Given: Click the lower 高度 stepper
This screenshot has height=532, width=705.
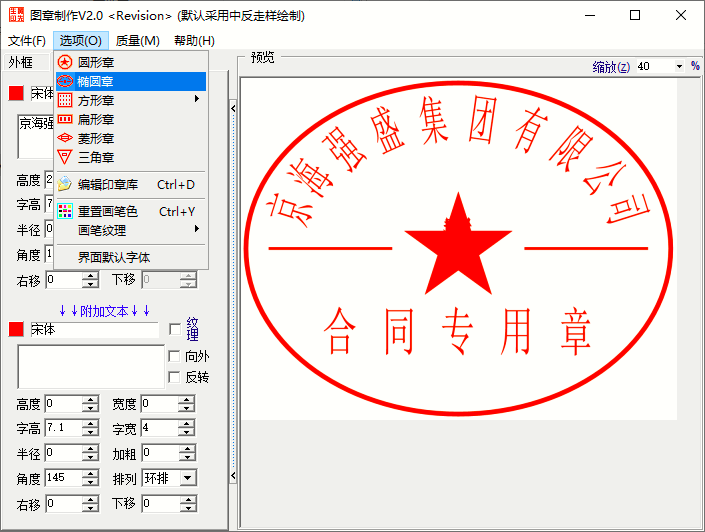Looking at the screenshot, I should [90, 404].
